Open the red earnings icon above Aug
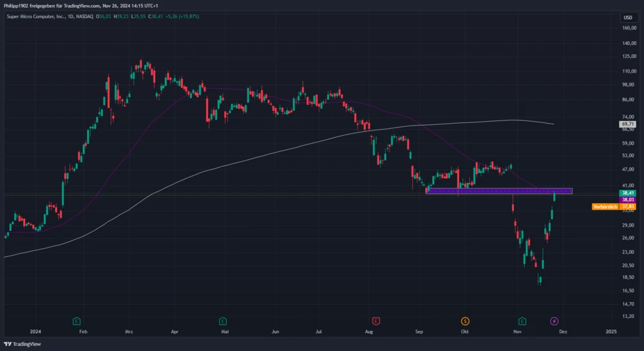 [x=376, y=321]
